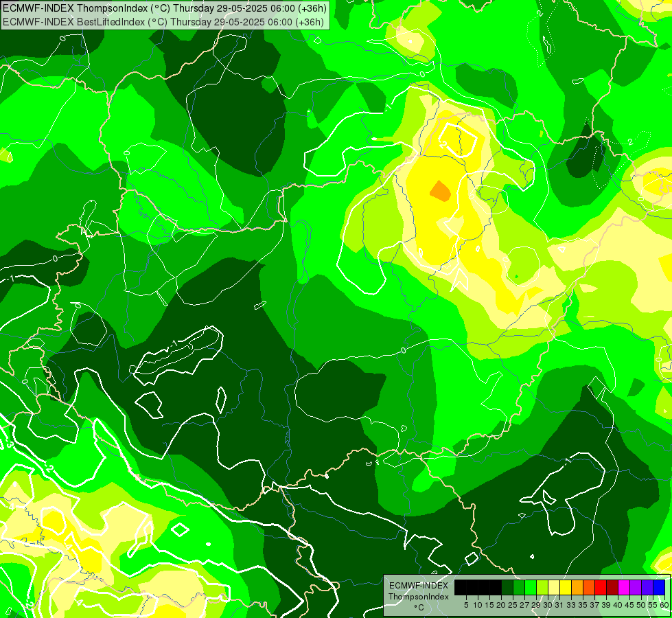
Task: Click the legend tick label 20
Action: (502, 605)
